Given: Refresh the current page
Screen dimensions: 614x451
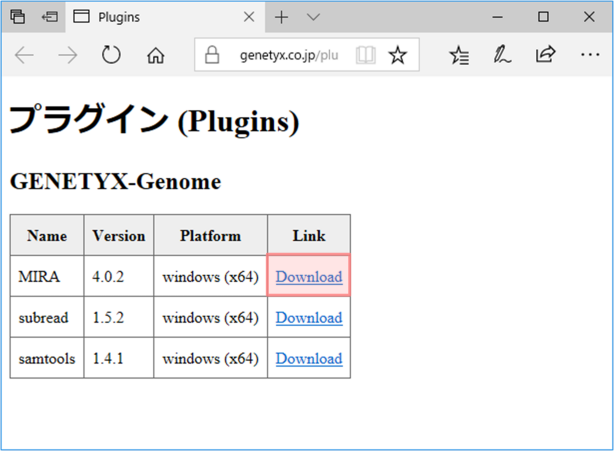Looking at the screenshot, I should [x=111, y=55].
